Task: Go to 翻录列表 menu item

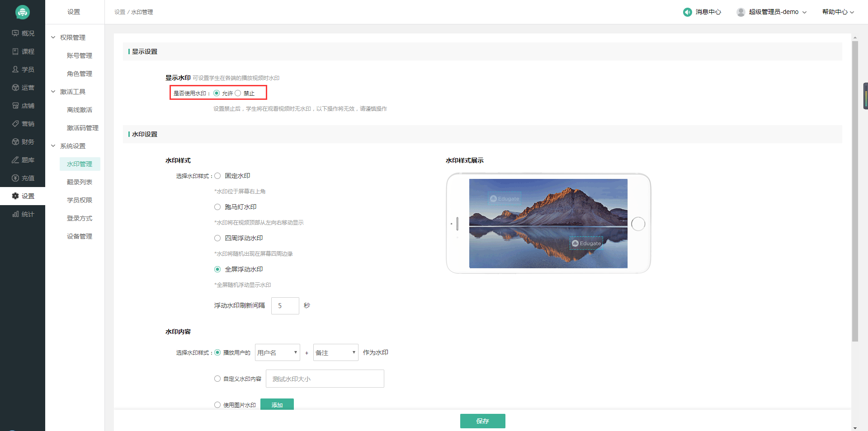Action: pos(80,182)
